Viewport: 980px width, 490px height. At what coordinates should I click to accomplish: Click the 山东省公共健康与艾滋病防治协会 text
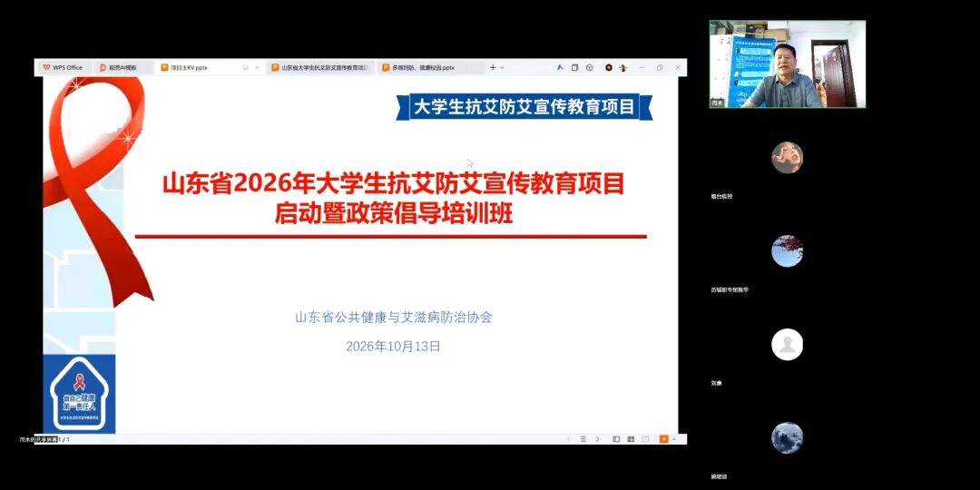(394, 318)
